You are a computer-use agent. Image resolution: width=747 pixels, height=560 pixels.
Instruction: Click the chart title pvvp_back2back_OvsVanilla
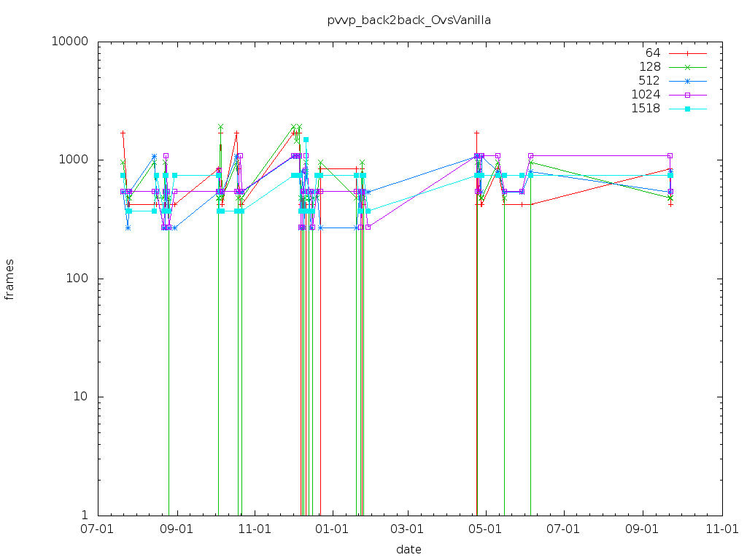[x=409, y=20]
